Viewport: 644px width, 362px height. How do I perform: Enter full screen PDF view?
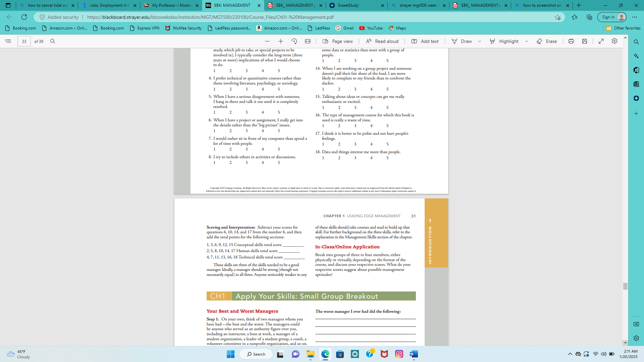click(601, 41)
